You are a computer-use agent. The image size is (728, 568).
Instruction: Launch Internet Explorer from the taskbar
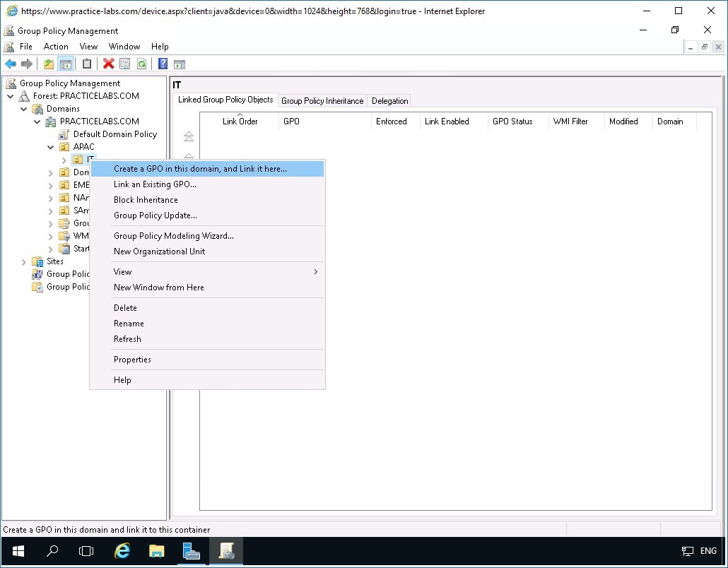point(122,551)
